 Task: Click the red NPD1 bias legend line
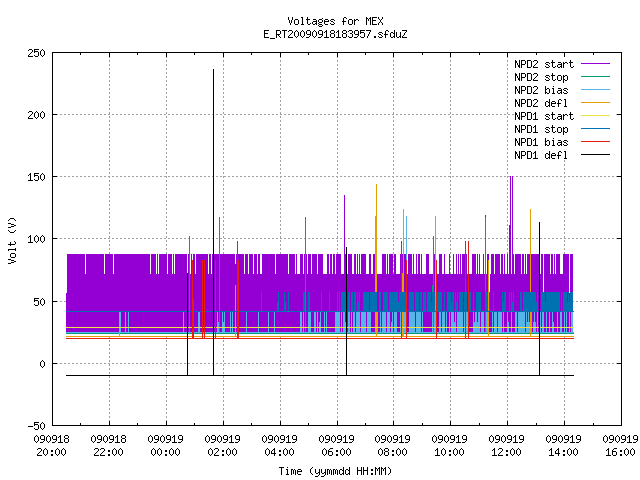coord(595,142)
